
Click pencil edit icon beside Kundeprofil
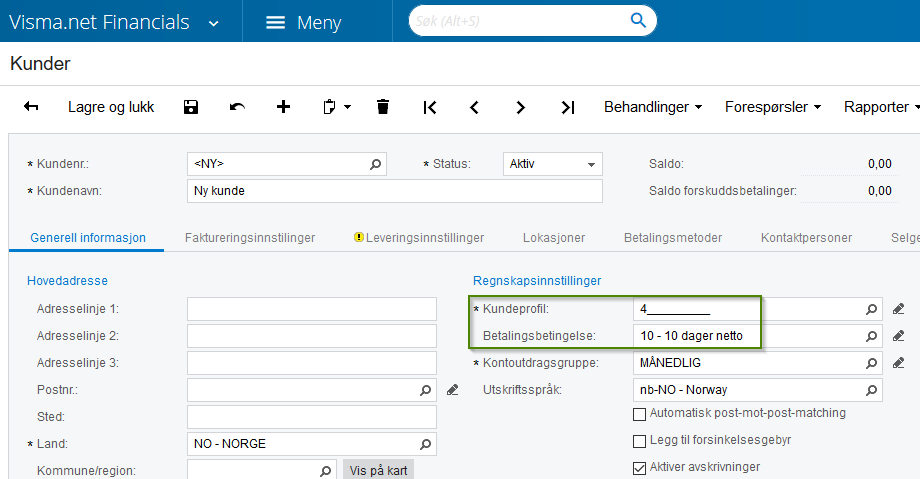click(x=898, y=309)
